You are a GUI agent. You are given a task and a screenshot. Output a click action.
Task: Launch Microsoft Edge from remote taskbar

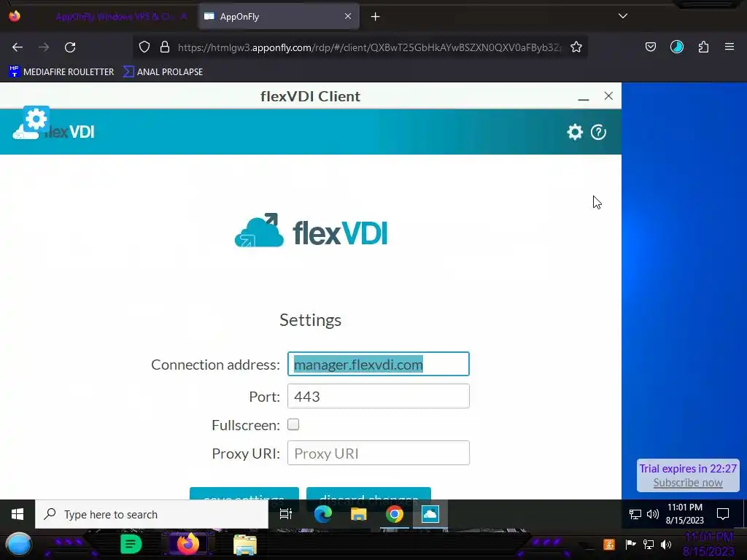[323, 514]
